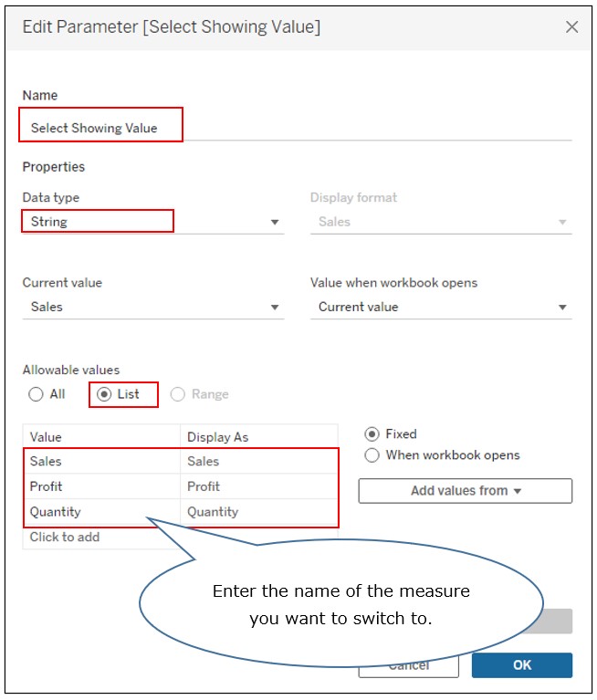Select the Sales value cell

tap(102, 461)
